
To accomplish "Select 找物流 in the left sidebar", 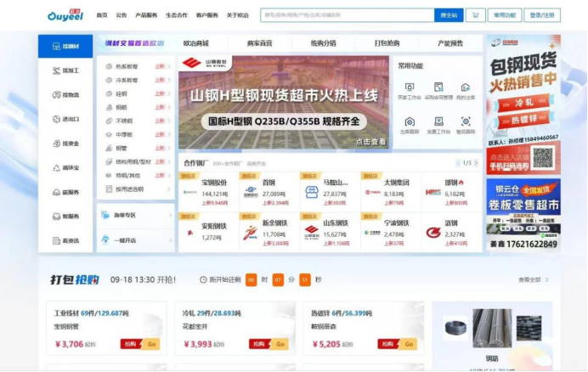I will 65,95.
